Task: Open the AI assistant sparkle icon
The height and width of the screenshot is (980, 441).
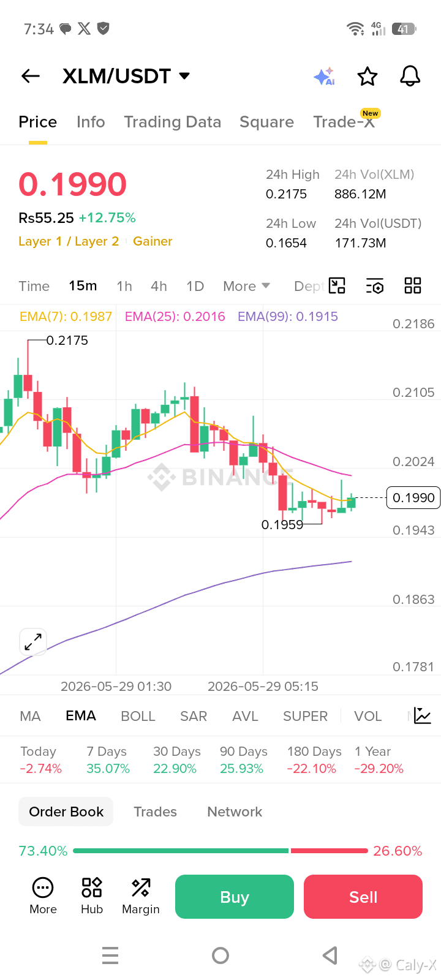Action: pyautogui.click(x=324, y=77)
